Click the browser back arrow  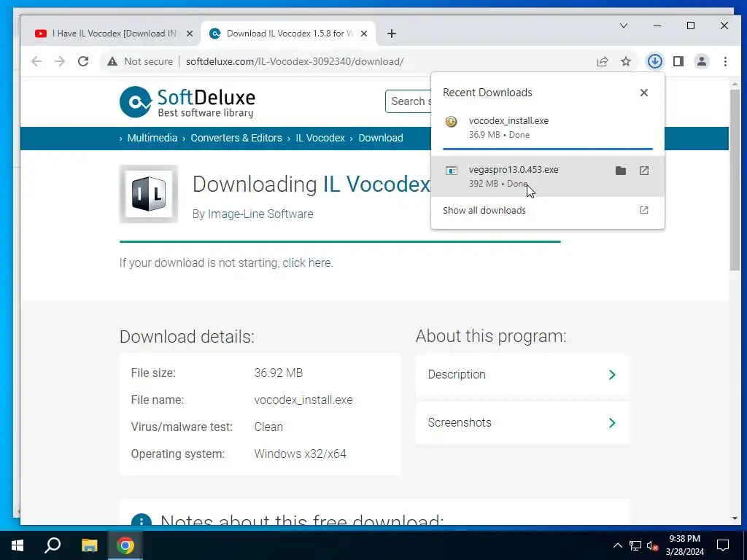tap(36, 61)
